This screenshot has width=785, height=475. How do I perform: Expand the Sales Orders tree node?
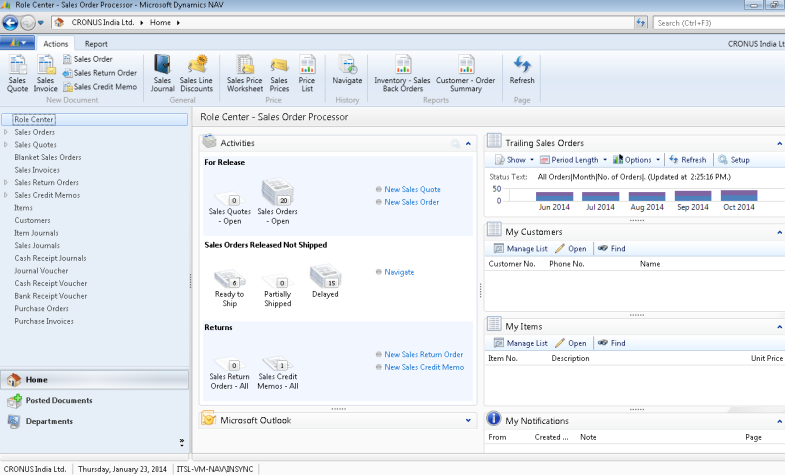point(6,132)
